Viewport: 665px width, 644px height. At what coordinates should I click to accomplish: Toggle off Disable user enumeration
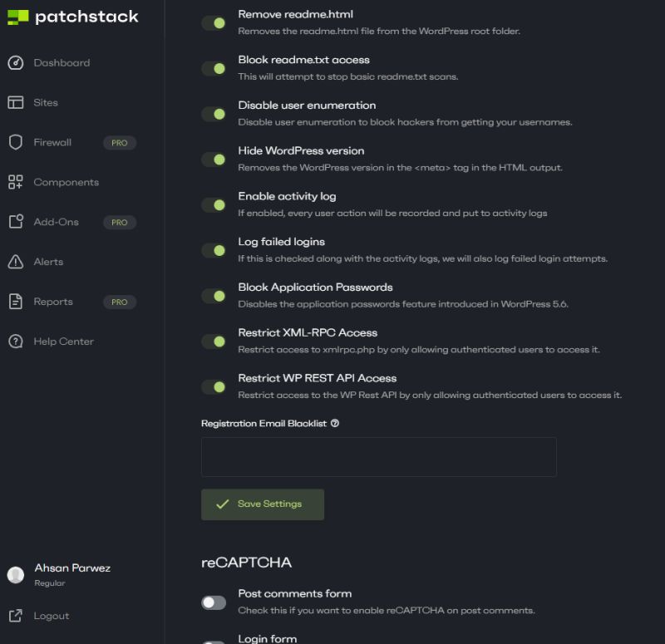pyautogui.click(x=212, y=114)
